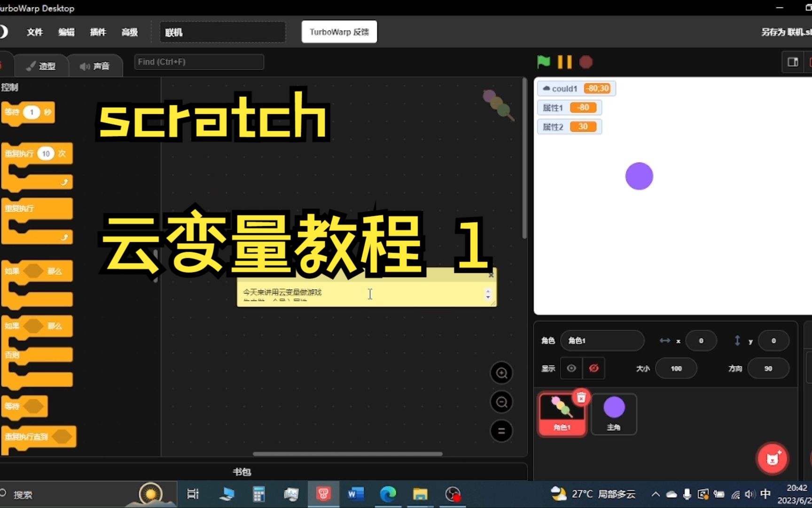
Task: Open the 书包 backpack panel
Action: click(x=242, y=472)
